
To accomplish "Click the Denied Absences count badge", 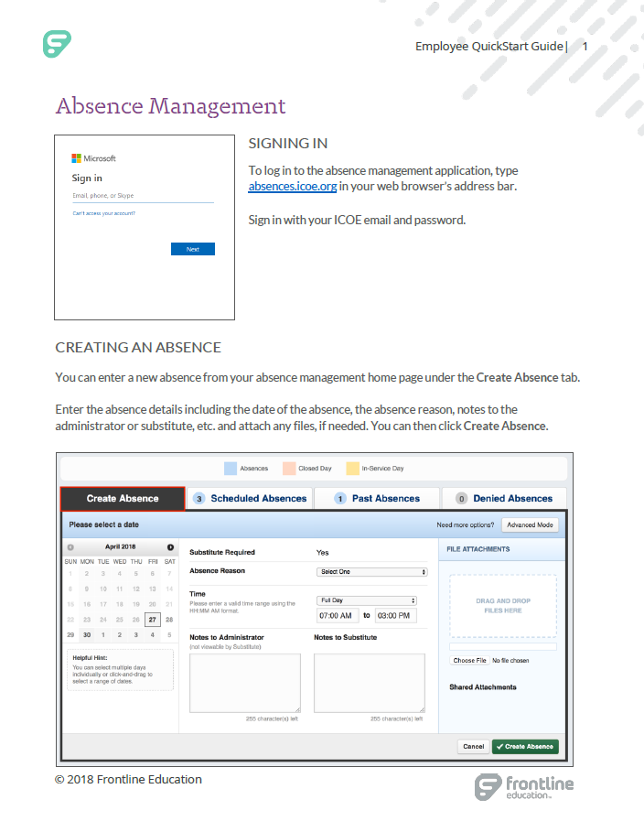I will point(462,499).
